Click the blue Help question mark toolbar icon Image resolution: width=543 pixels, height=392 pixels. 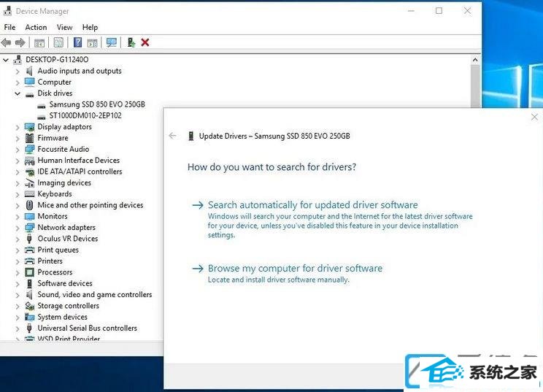(x=78, y=42)
